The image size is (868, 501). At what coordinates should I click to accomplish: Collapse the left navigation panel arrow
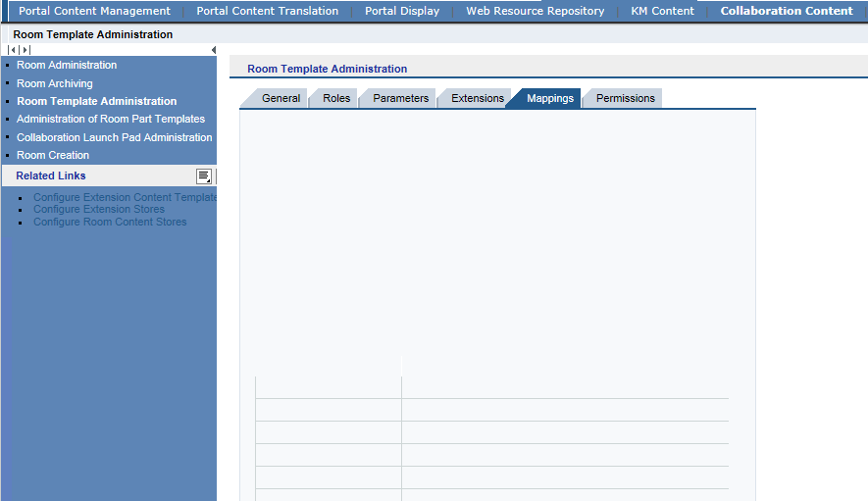click(x=213, y=50)
